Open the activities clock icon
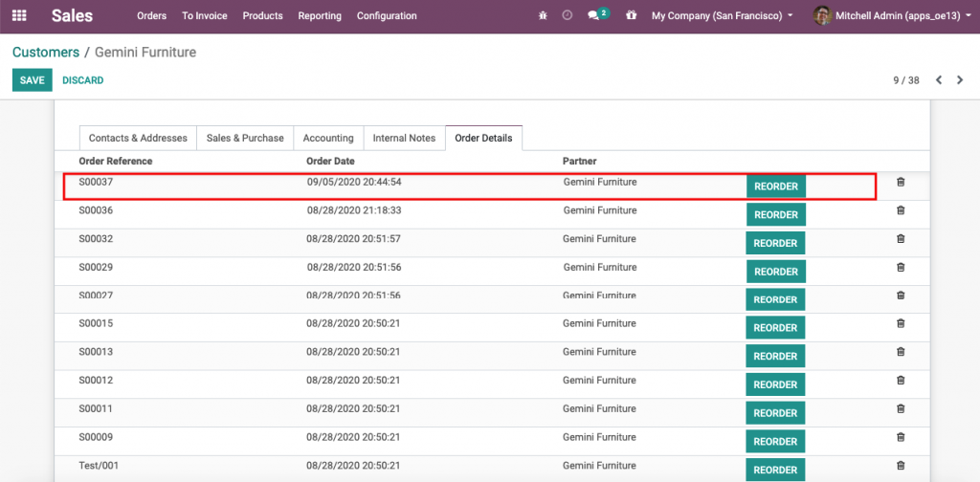This screenshot has height=482, width=980. (x=567, y=15)
